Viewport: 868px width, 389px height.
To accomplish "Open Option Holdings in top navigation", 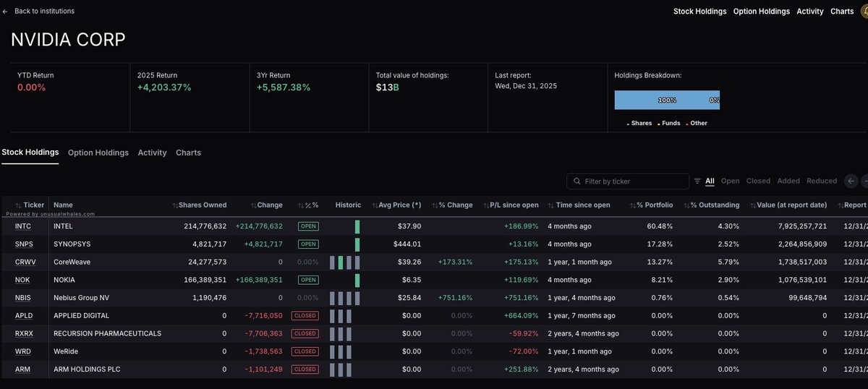I will (762, 12).
